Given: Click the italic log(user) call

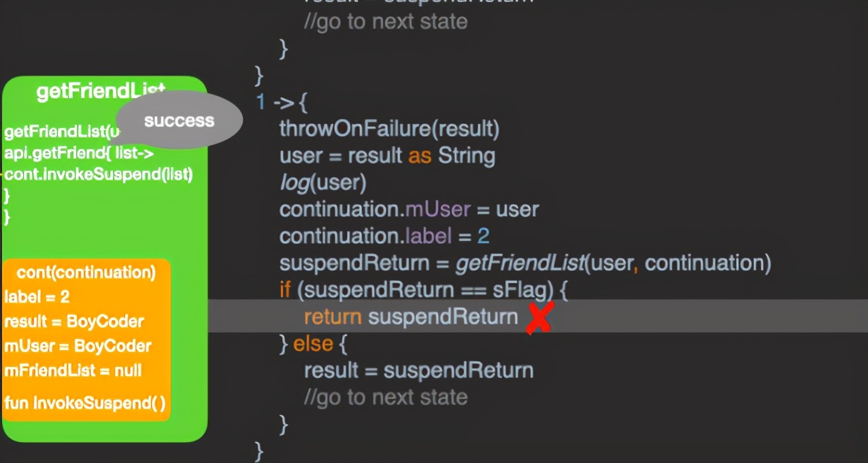Looking at the screenshot, I should tap(322, 182).
